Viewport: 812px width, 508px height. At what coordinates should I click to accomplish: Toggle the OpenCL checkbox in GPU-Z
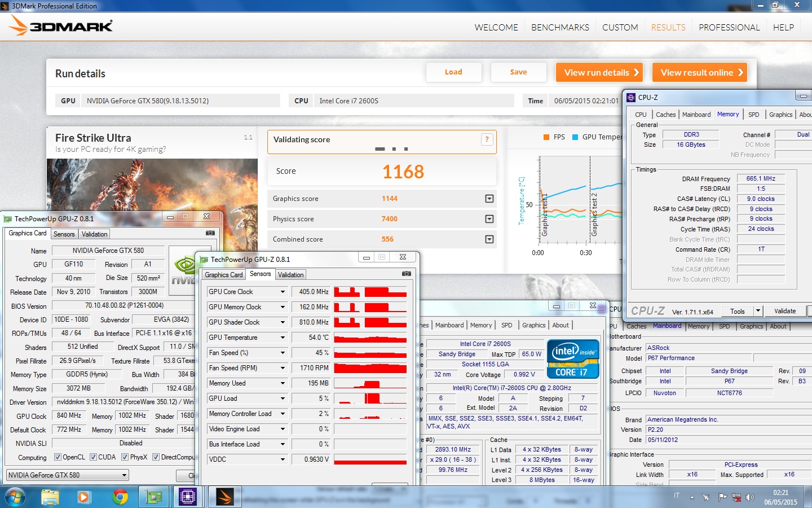point(58,457)
